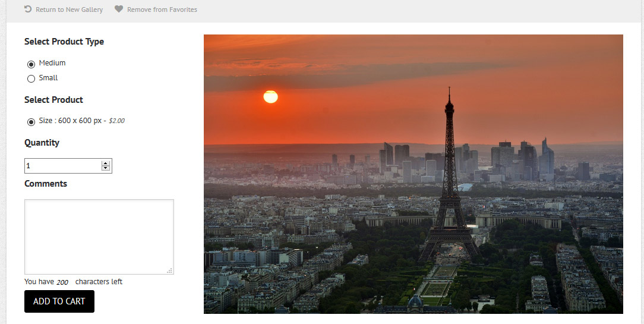The image size is (644, 324).
Task: Click the Medium option label
Action: click(x=52, y=63)
